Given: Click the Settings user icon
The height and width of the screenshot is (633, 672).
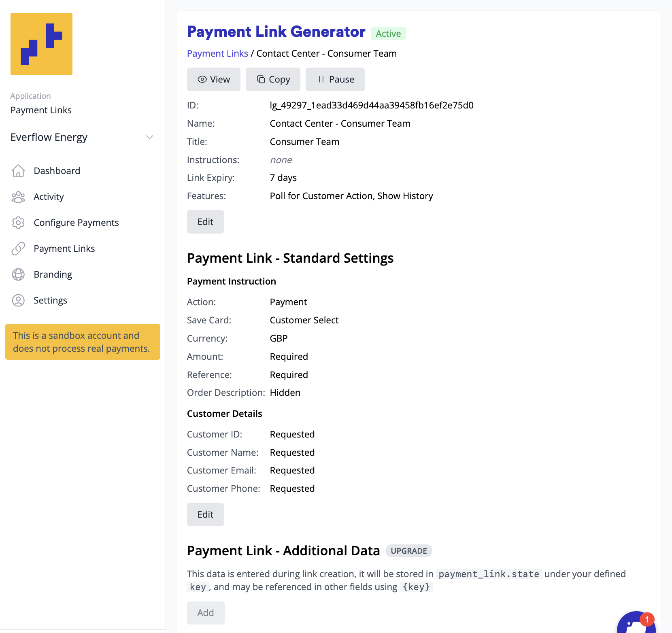Looking at the screenshot, I should [x=18, y=300].
